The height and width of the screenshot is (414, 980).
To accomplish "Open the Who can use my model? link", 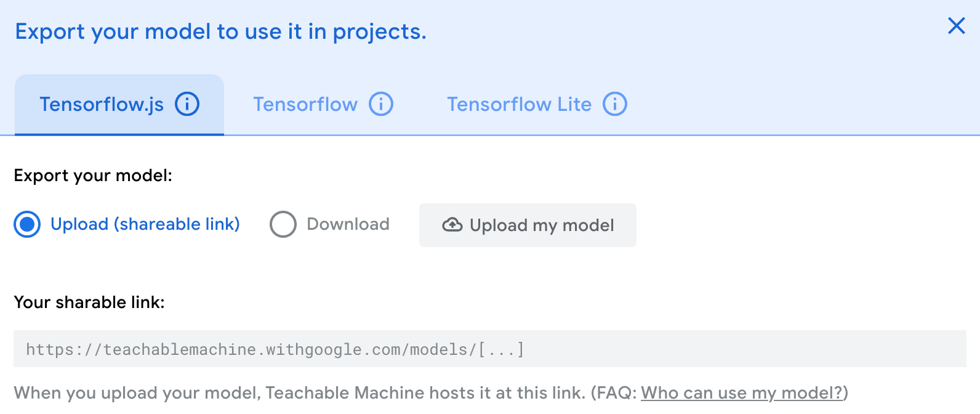I will [x=741, y=393].
